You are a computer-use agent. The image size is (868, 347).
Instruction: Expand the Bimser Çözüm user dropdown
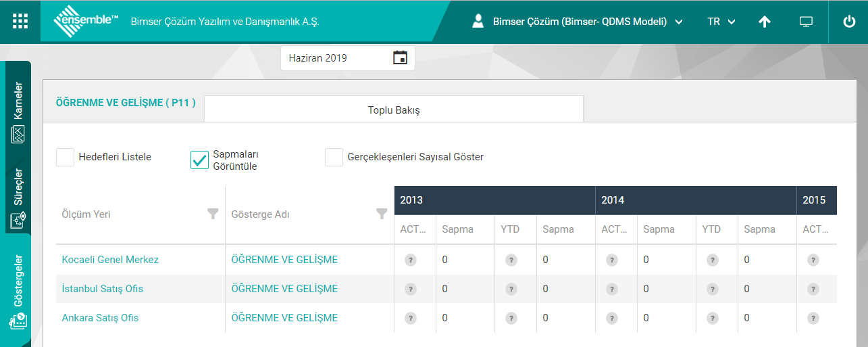pyautogui.click(x=578, y=22)
